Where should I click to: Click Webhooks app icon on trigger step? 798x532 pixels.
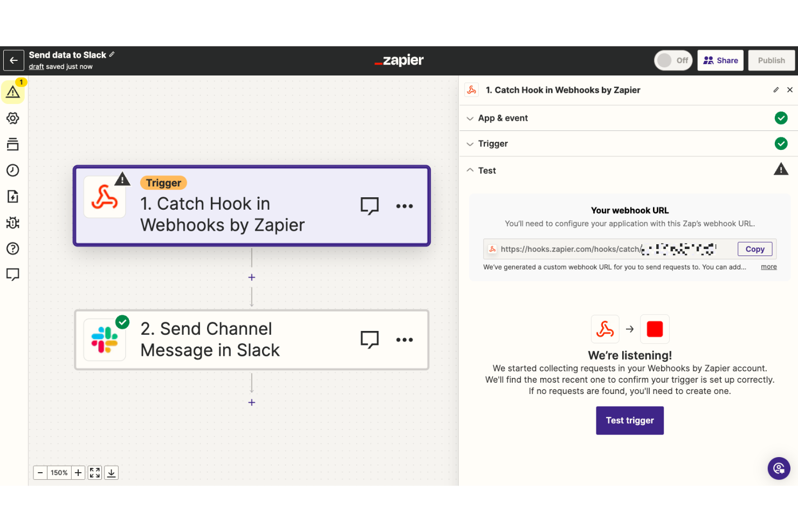(105, 197)
